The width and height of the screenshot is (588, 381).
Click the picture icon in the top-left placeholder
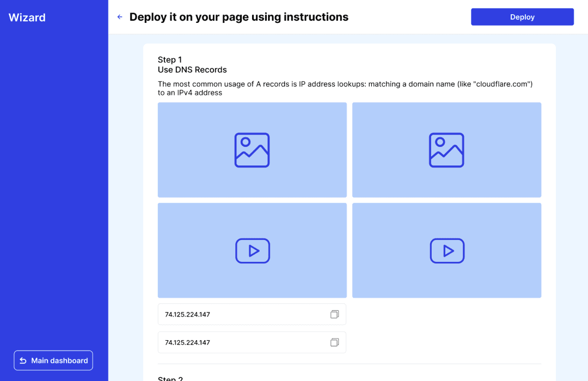pos(252,150)
